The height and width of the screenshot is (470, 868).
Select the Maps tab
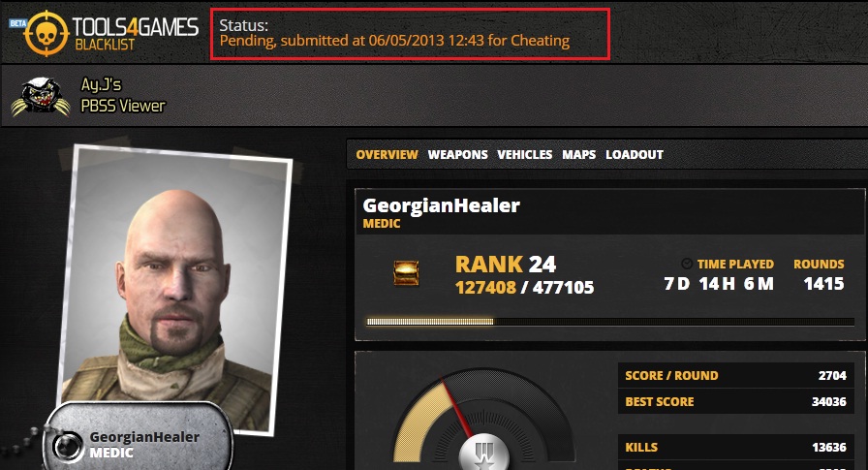[578, 154]
